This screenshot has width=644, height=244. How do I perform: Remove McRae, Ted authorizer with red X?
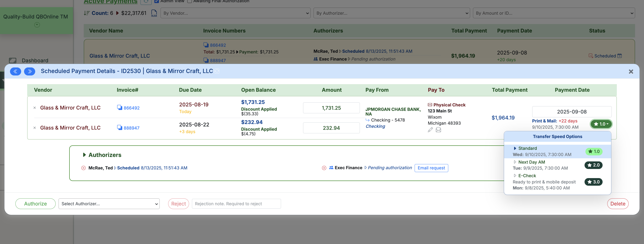click(84, 168)
